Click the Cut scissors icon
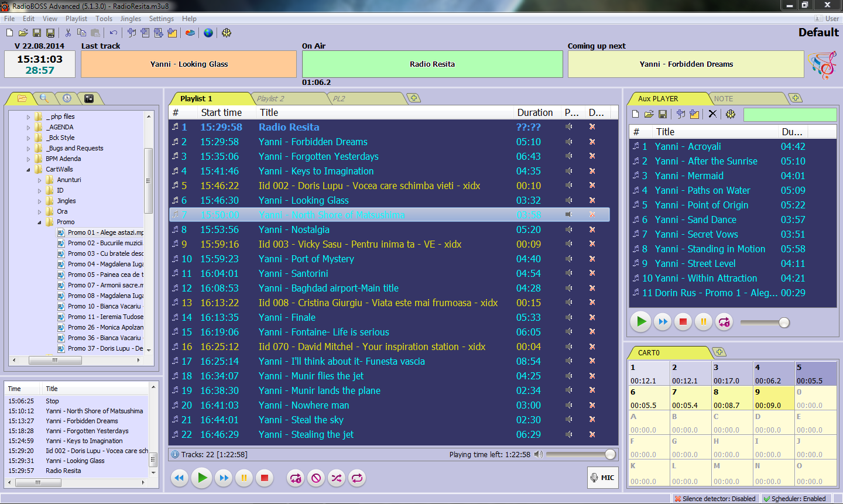The image size is (843, 504). [x=68, y=33]
